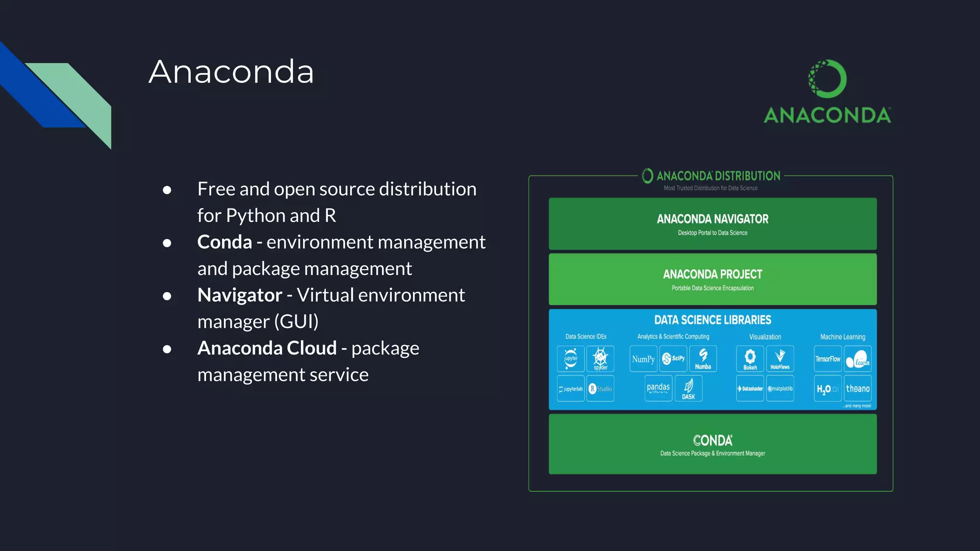
Task: Click the 'ANACONDA DISTRIBUTION' heading text
Action: pyautogui.click(x=718, y=176)
